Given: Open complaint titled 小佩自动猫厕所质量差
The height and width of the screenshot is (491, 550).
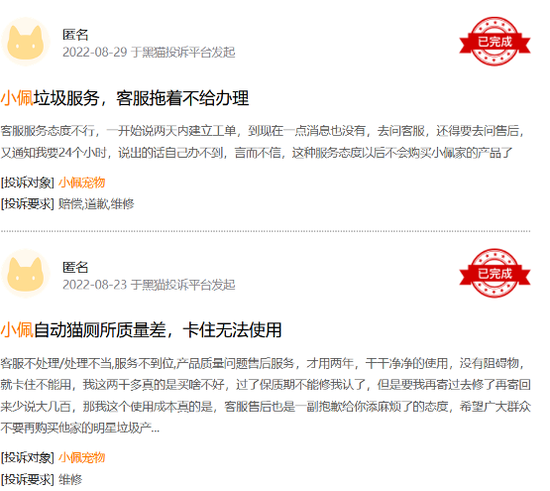Looking at the screenshot, I should (x=141, y=330).
